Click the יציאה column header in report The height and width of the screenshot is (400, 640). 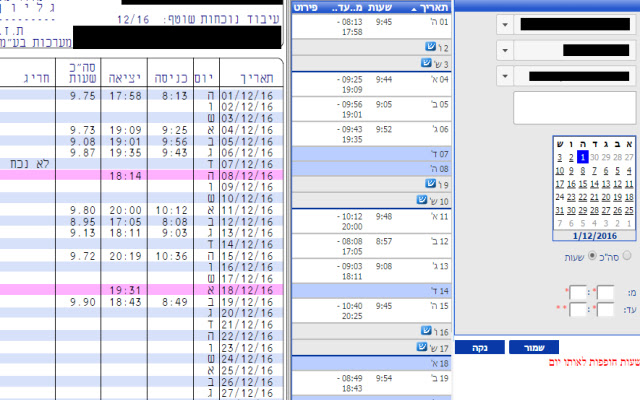pos(124,78)
